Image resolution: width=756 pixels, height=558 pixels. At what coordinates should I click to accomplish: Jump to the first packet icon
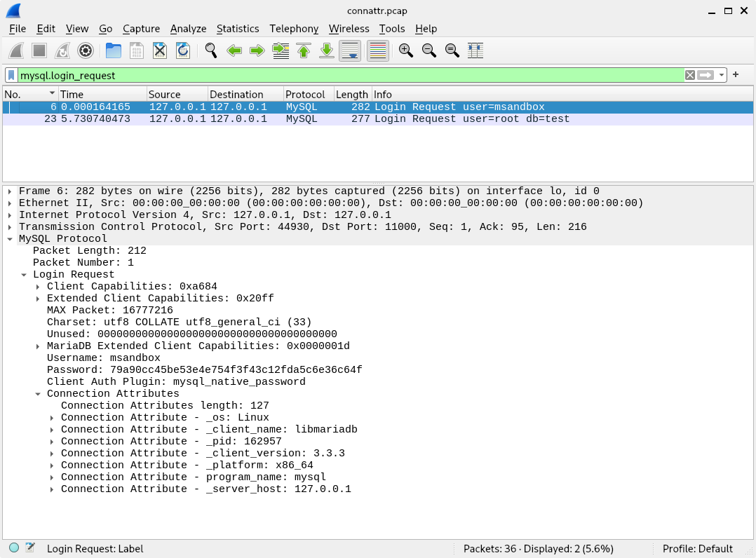click(x=304, y=50)
